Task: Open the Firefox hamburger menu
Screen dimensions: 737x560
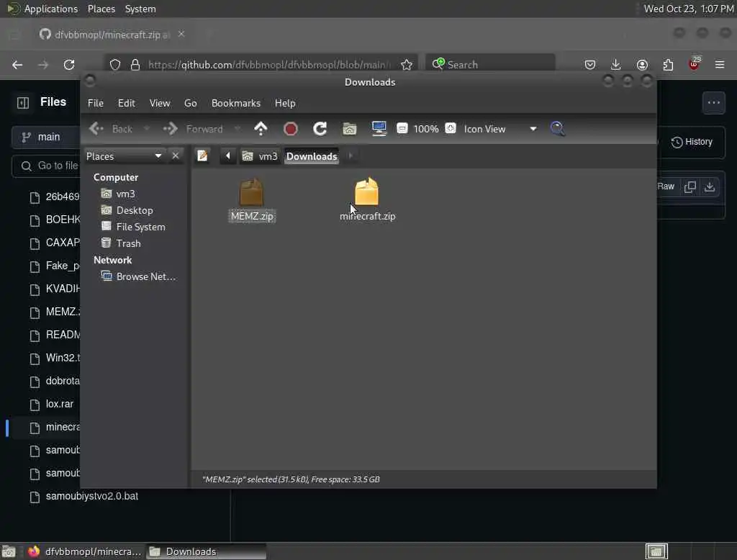Action: [720, 65]
